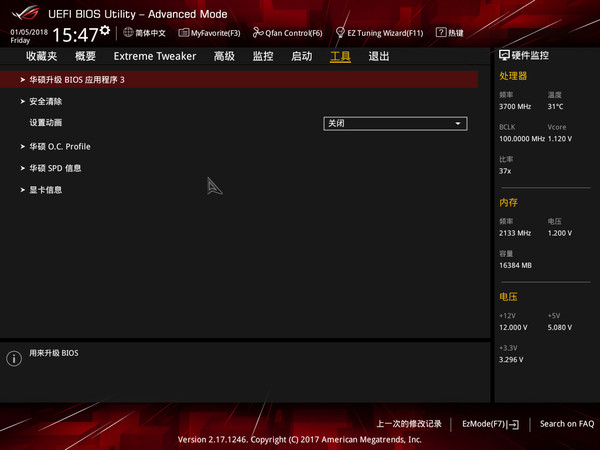Click the 3700 MHz CPU frequency value
This screenshot has height=450, width=600.
(x=515, y=107)
